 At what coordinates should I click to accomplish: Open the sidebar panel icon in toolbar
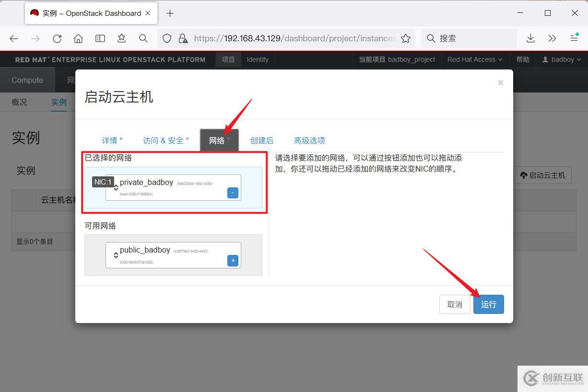pos(100,38)
